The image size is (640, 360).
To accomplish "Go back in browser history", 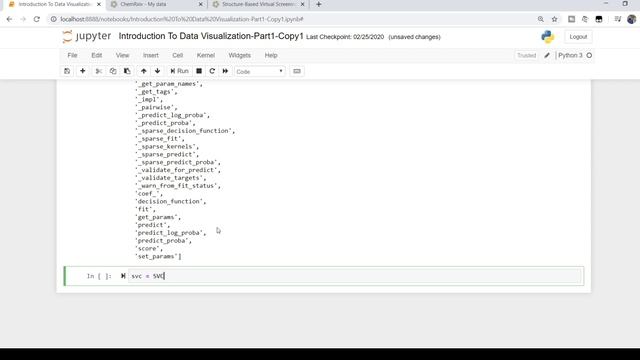I will [x=9, y=19].
